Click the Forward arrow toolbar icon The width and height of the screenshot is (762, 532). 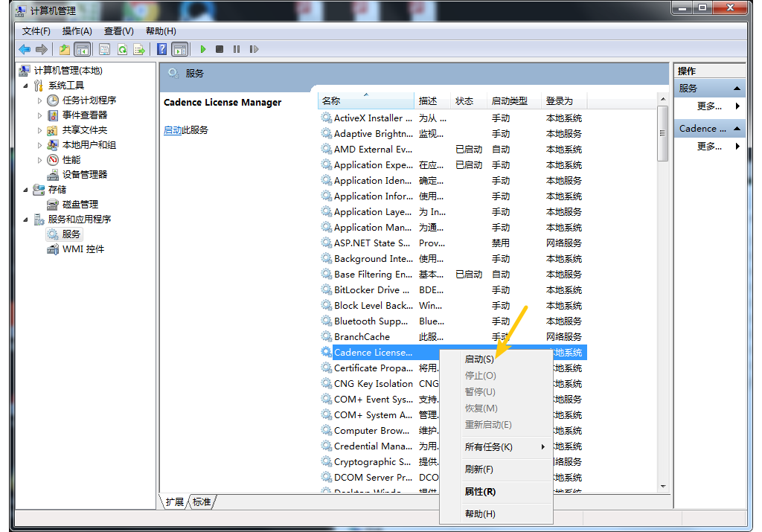click(x=42, y=49)
